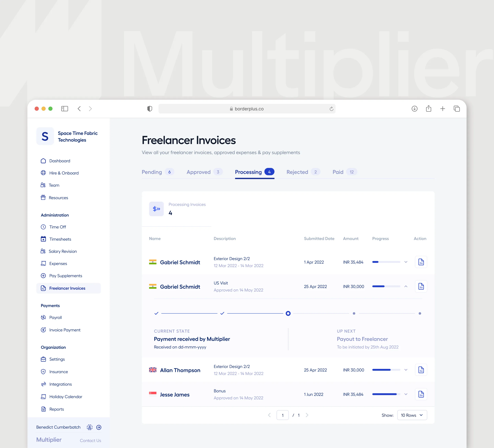Click the Reports document icon
The height and width of the screenshot is (448, 494).
click(x=43, y=409)
